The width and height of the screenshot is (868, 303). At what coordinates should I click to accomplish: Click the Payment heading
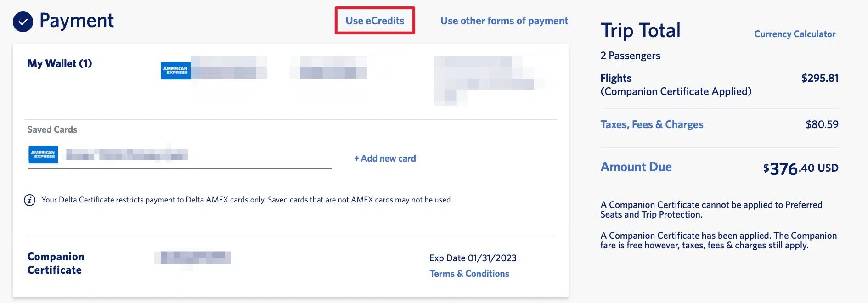pyautogui.click(x=77, y=21)
